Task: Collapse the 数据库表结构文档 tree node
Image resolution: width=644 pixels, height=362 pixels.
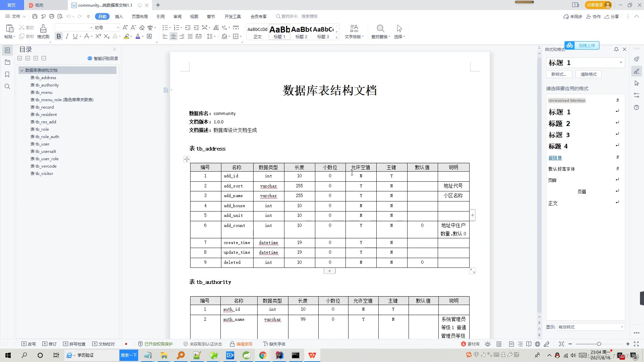Action: pyautogui.click(x=22, y=70)
